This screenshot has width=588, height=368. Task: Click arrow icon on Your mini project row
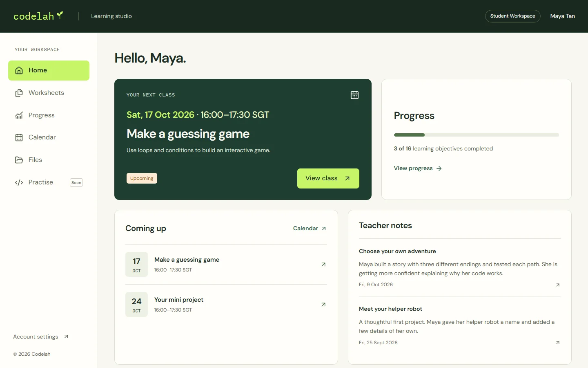323,305
